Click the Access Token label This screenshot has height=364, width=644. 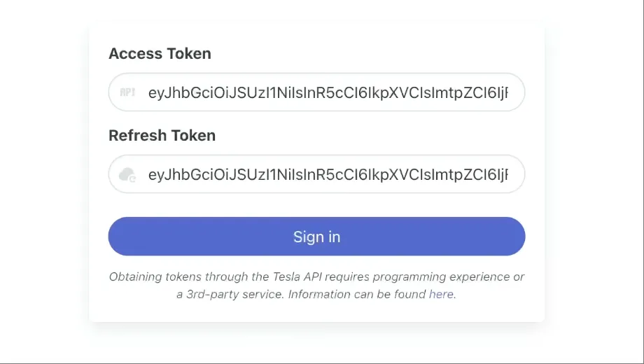pyautogui.click(x=160, y=54)
